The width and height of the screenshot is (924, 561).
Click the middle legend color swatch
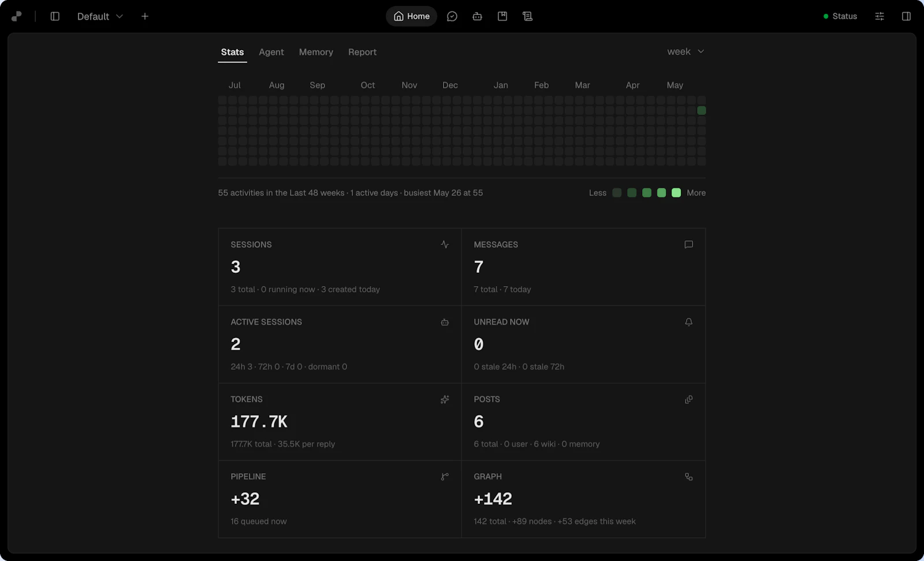647,192
